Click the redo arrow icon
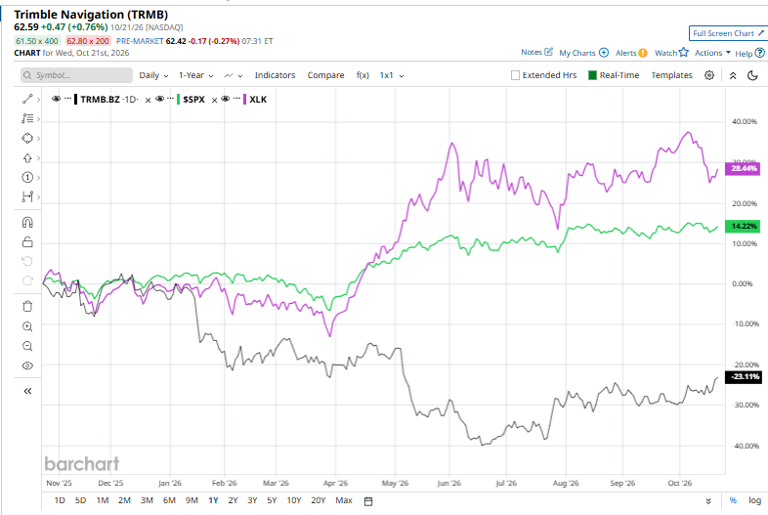Image resolution: width=768 pixels, height=515 pixels. [27, 280]
